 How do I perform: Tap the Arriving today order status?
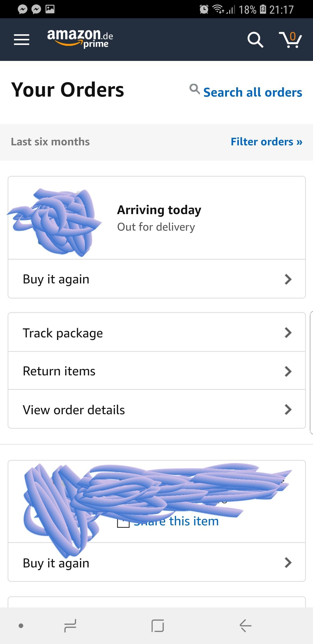pyautogui.click(x=159, y=210)
